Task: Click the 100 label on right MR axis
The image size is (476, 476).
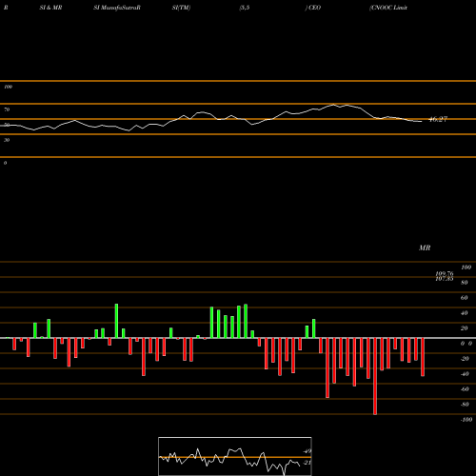Action: (466, 268)
